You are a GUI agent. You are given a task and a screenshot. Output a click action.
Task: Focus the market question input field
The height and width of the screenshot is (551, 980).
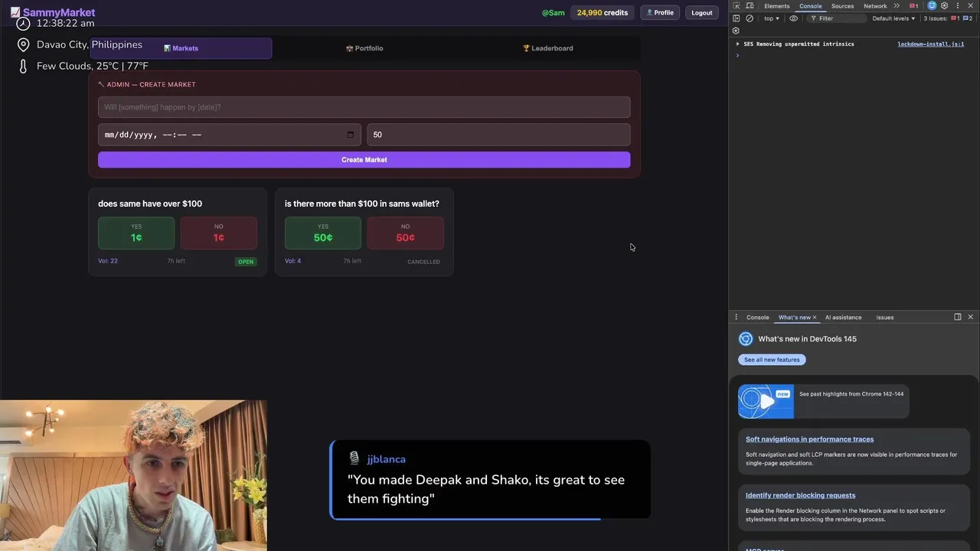364,107
